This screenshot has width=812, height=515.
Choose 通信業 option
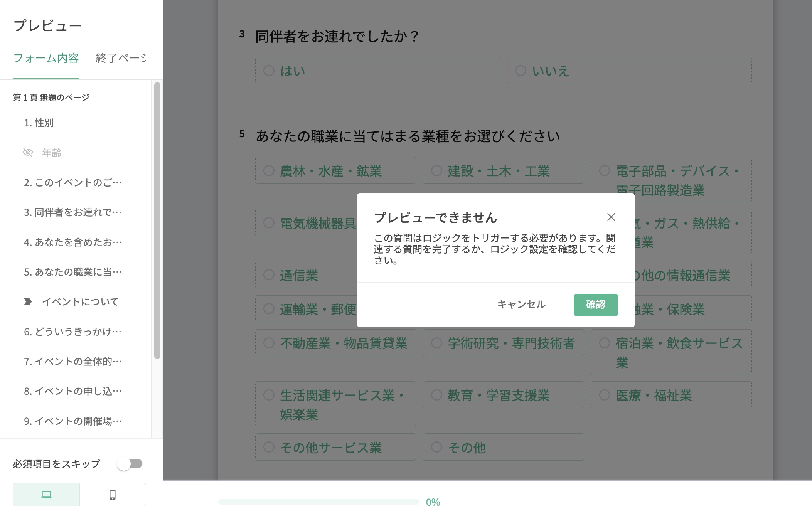(x=306, y=275)
